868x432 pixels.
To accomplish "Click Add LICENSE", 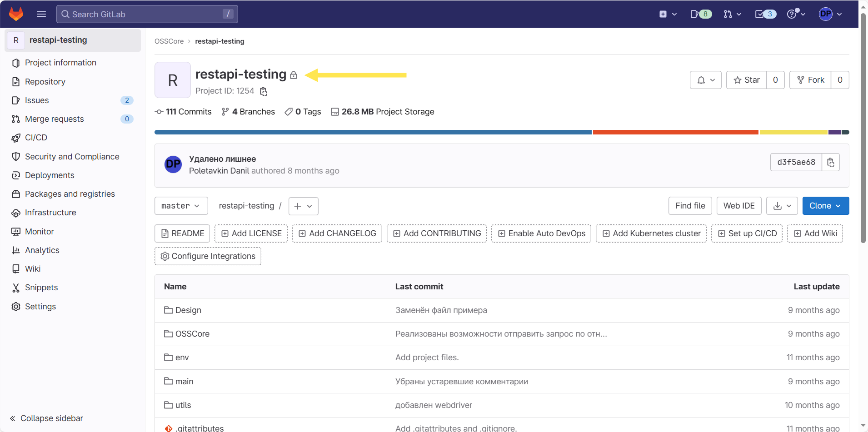I will coord(251,233).
